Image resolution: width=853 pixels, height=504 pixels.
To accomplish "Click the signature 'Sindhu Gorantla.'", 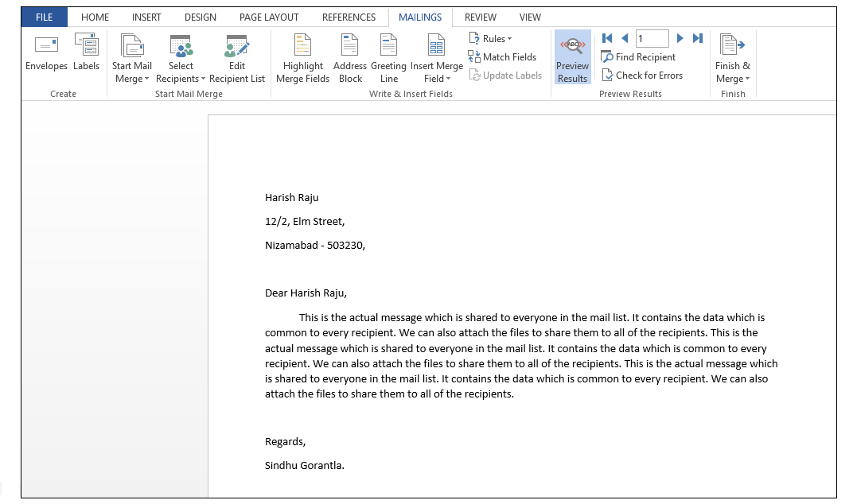I will click(305, 466).
